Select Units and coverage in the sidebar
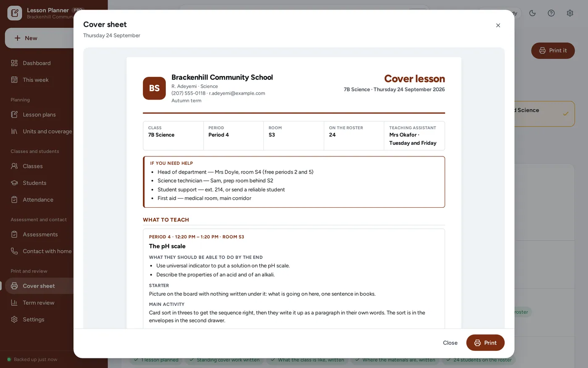Viewport: 588px width, 368px height. (39, 131)
